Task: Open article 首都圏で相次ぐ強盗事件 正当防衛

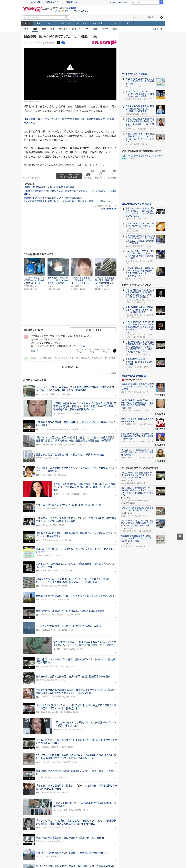Action: click(x=76, y=596)
